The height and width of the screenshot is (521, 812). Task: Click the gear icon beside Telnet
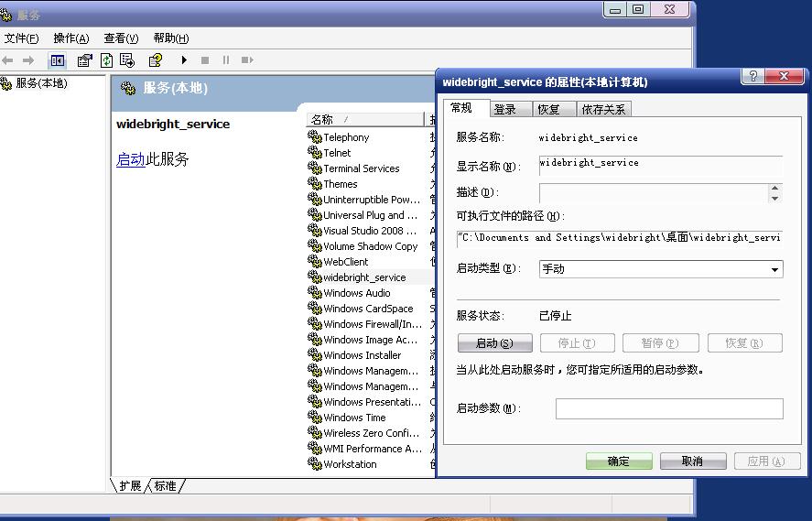tap(315, 152)
